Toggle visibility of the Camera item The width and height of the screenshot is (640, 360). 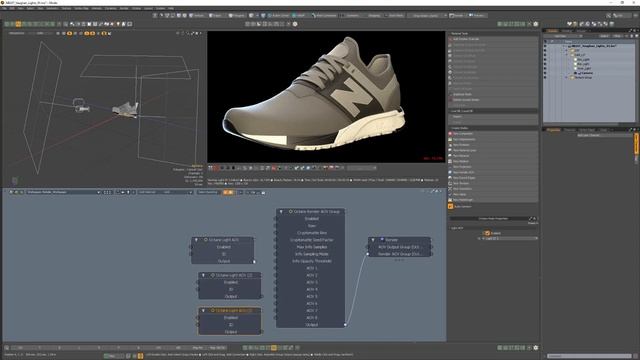point(545,73)
